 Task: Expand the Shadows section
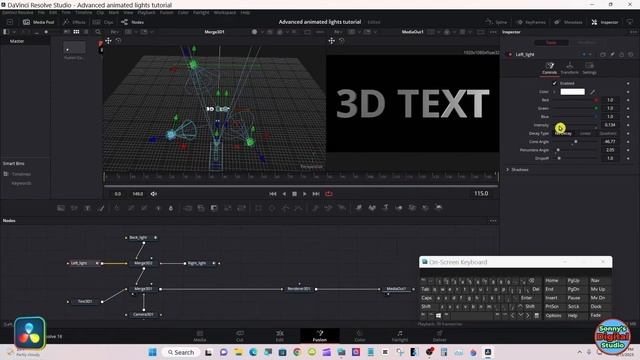point(508,169)
